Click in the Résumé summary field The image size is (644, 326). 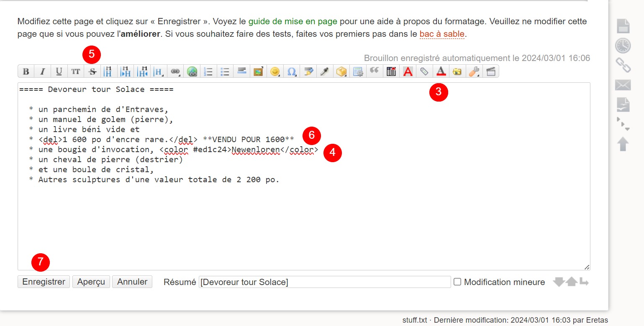[x=324, y=282]
